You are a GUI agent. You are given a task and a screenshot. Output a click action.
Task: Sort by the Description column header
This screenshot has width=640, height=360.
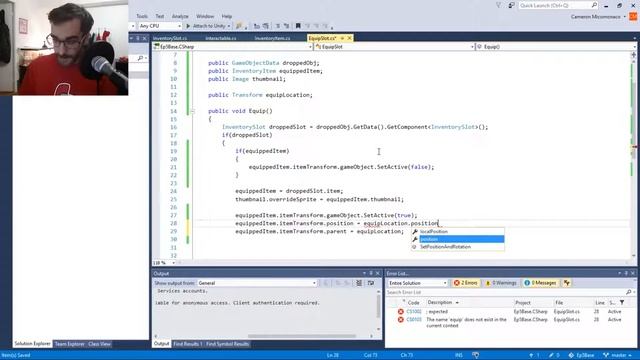point(442,302)
